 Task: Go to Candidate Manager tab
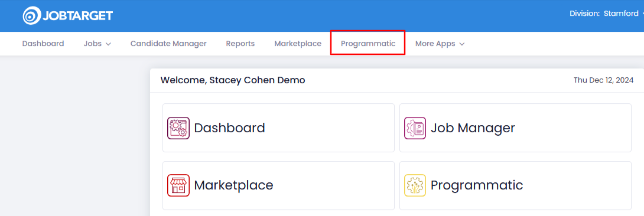[x=168, y=44]
